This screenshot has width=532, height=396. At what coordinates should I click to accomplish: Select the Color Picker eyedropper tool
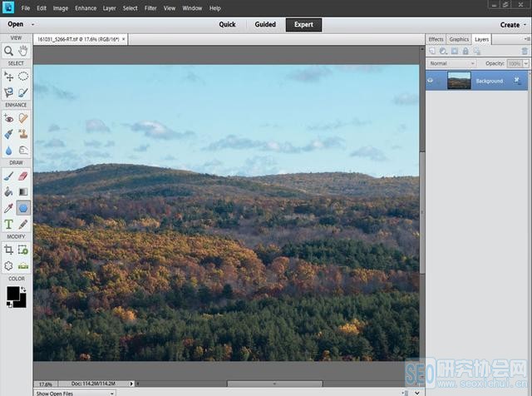[x=8, y=208]
